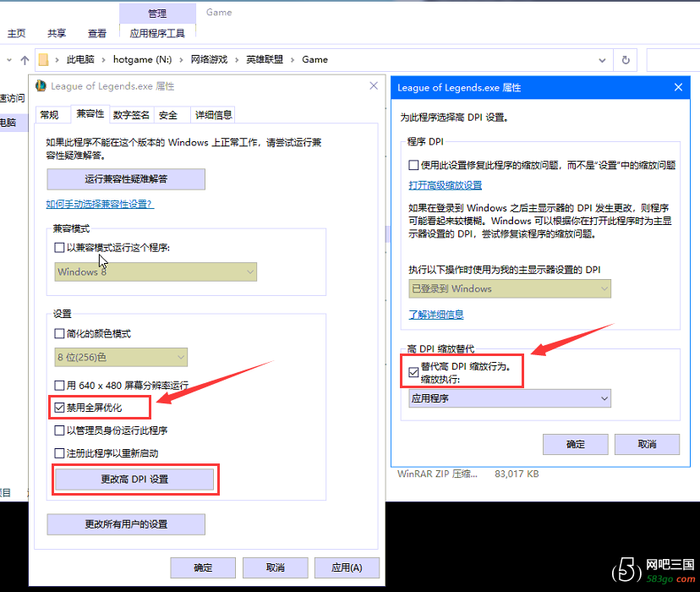Uncheck 禁用全屏优化 checkbox
This screenshot has height=592, width=700.
tap(59, 407)
